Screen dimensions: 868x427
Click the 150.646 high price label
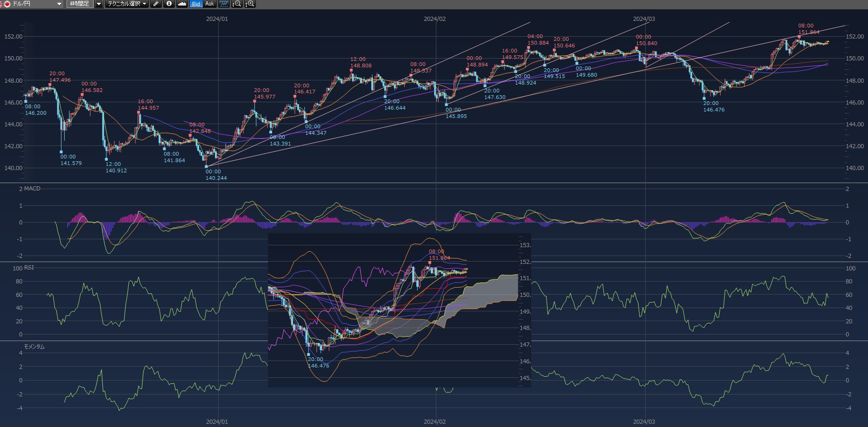point(564,46)
